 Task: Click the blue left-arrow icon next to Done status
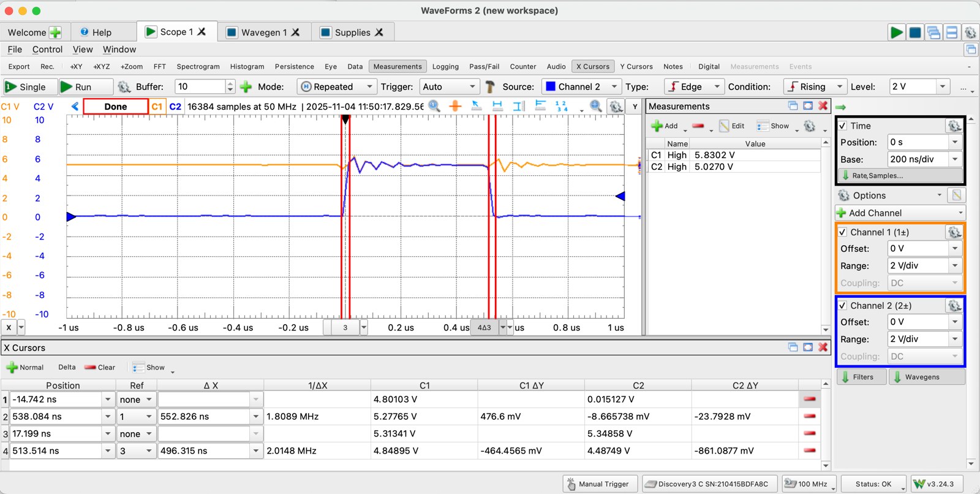[75, 106]
